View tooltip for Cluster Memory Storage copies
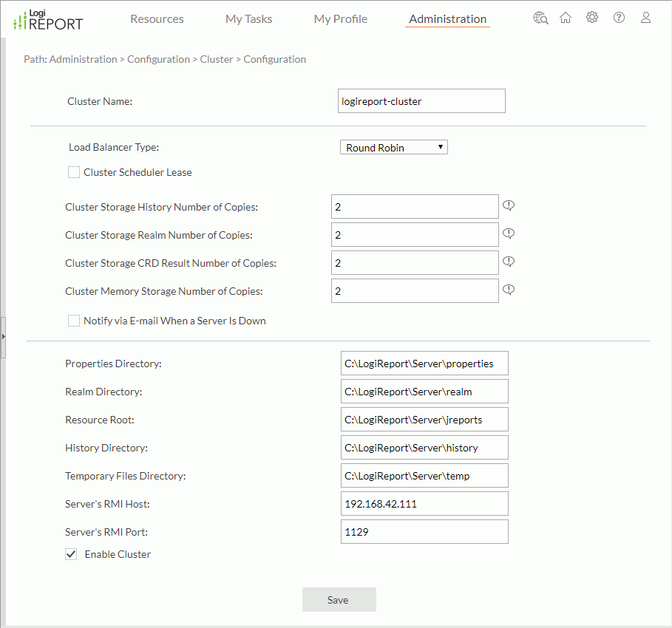The image size is (672, 628). coord(508,289)
